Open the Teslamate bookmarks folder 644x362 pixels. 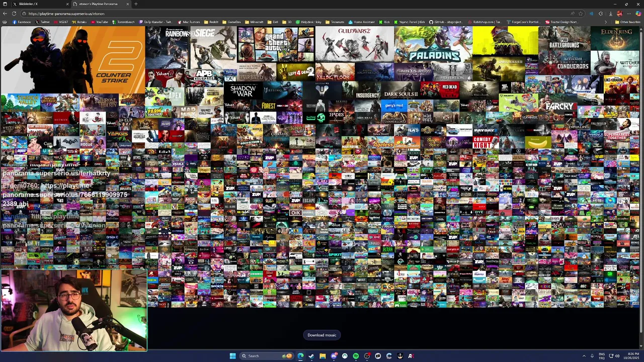coord(335,22)
